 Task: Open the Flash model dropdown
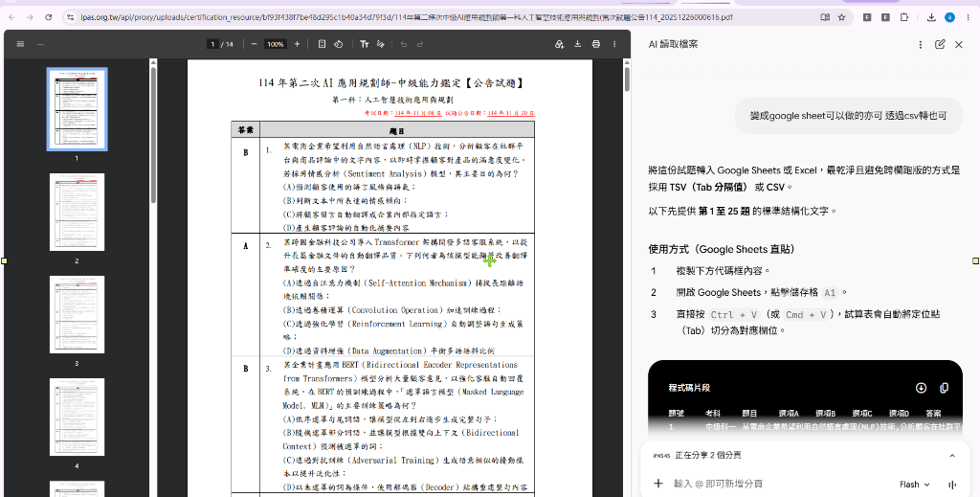point(914,485)
